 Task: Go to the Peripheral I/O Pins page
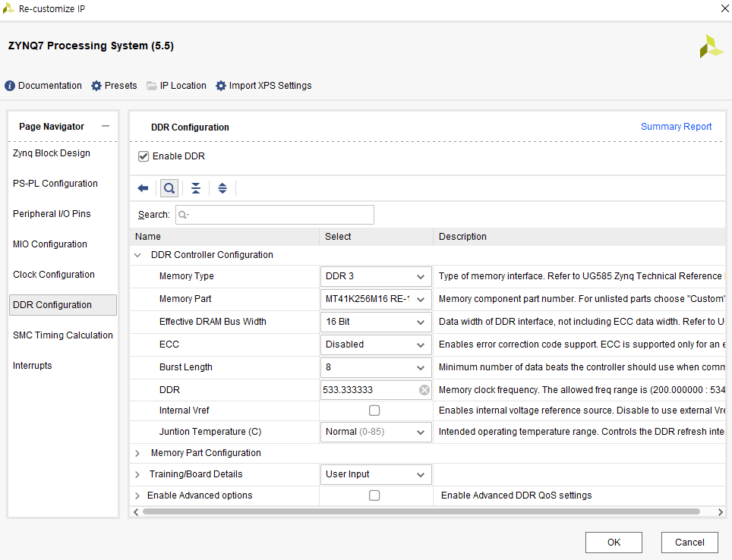(52, 214)
